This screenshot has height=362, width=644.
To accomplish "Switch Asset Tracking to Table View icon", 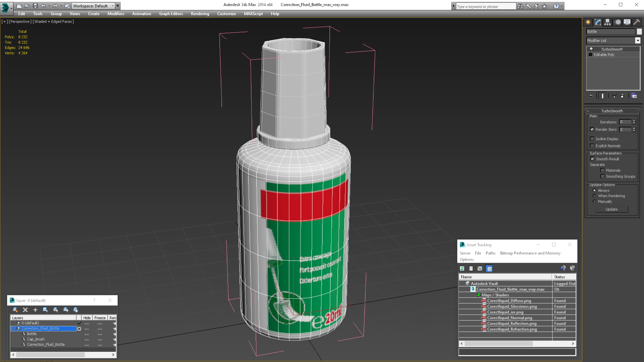I will [x=489, y=269].
